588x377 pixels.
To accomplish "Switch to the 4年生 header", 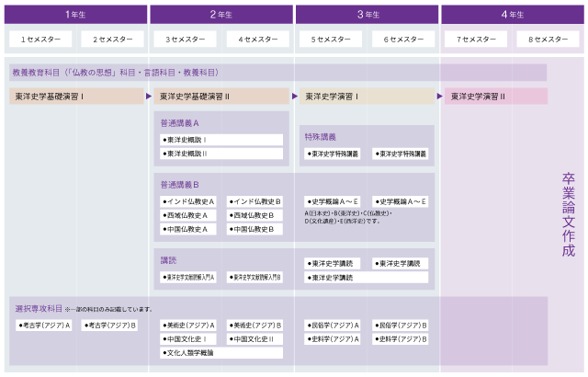I will (x=511, y=15).
